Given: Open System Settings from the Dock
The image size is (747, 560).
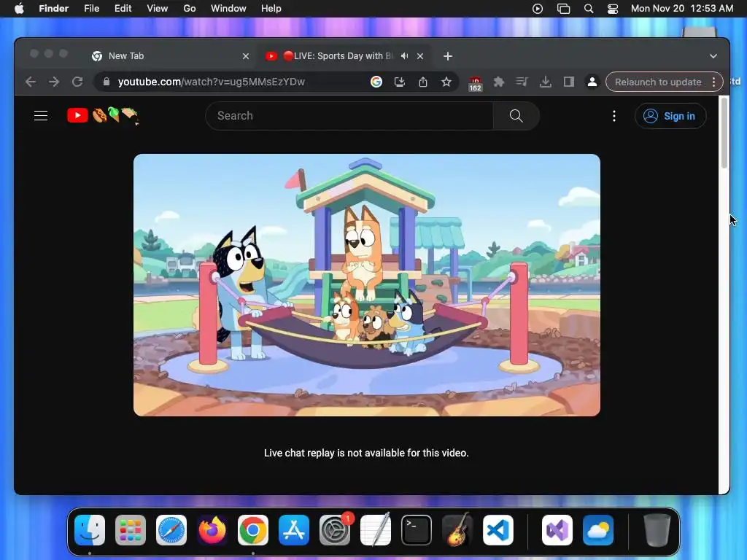Looking at the screenshot, I should pyautogui.click(x=335, y=530).
